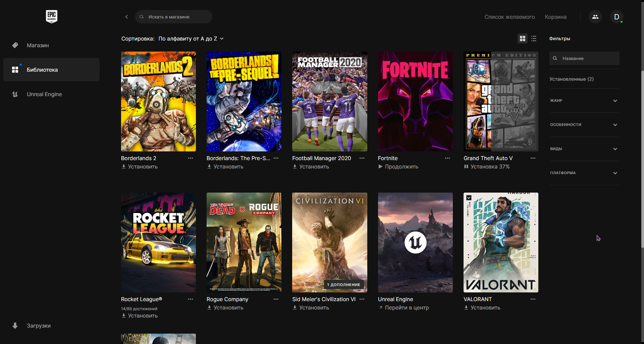The image size is (644, 344).
Task: Open Civilization VI cover art
Action: 330,243
